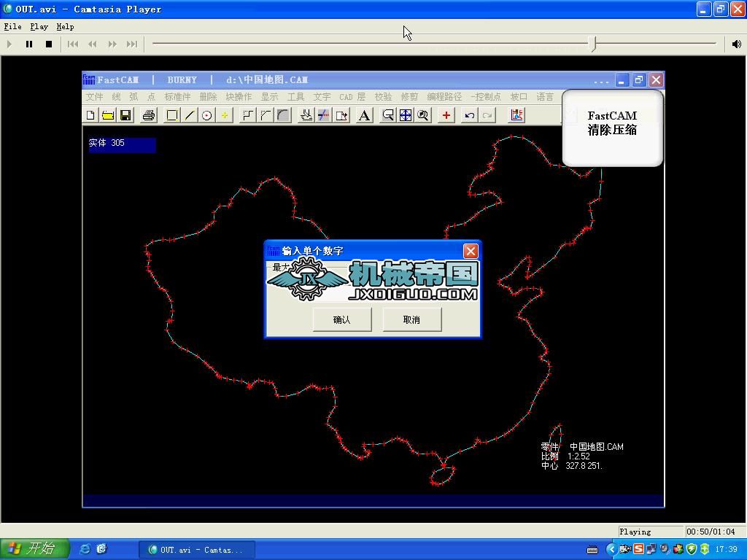Image resolution: width=747 pixels, height=560 pixels.
Task: Open the FastCAM 坡口 menu
Action: tap(519, 97)
